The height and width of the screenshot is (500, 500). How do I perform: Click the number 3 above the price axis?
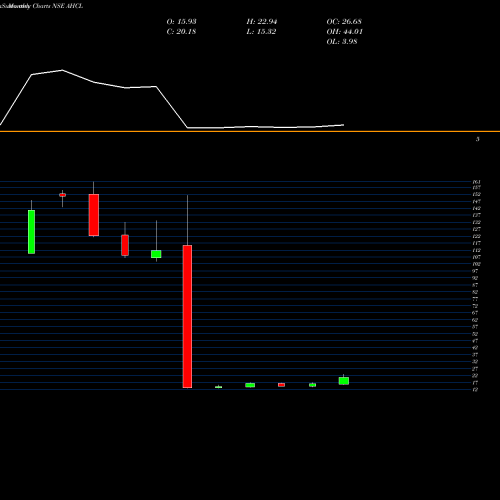[x=478, y=139]
